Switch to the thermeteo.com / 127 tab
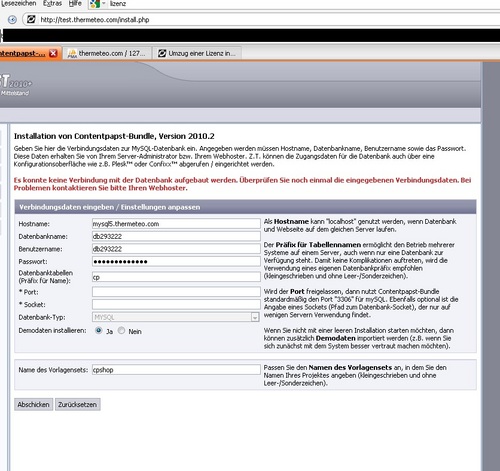Viewport: 500px width, 471px height. (x=107, y=53)
